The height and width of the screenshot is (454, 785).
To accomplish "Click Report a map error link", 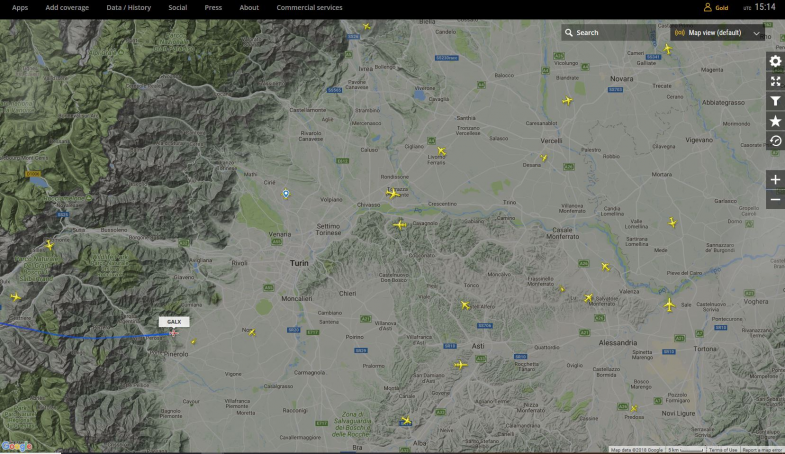I will tap(762, 450).
